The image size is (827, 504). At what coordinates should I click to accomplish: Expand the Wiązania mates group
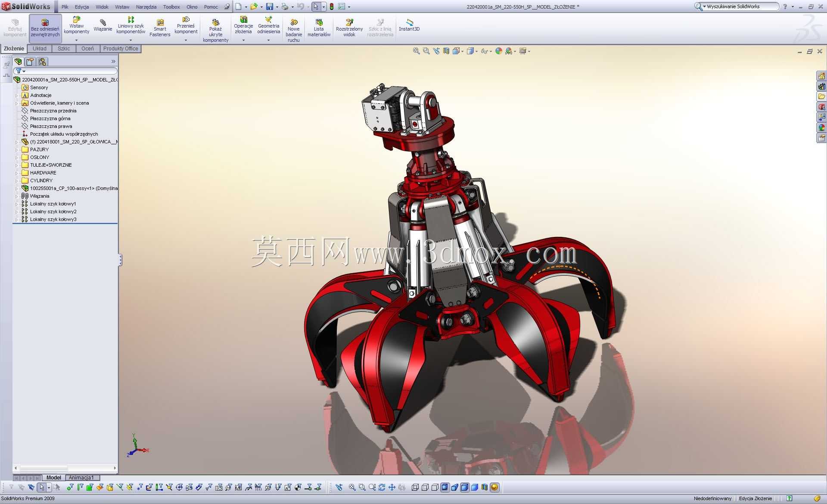click(x=17, y=196)
